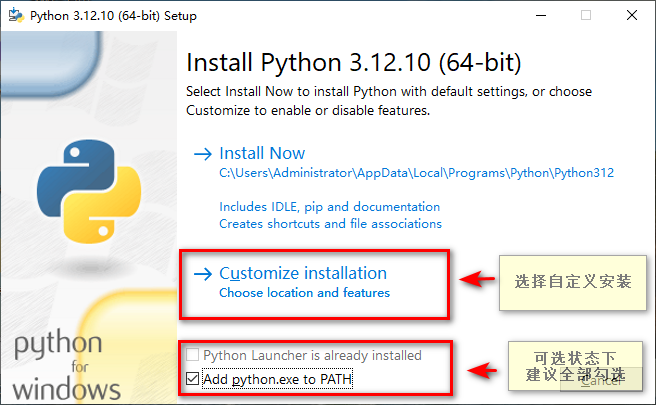Click the default install path under Install Now

coord(416,173)
